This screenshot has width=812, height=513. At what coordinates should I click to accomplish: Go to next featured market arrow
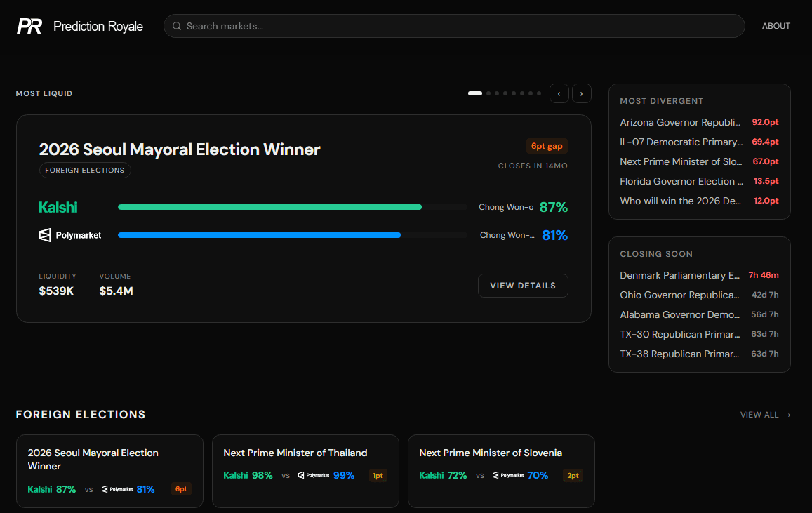tap(581, 93)
